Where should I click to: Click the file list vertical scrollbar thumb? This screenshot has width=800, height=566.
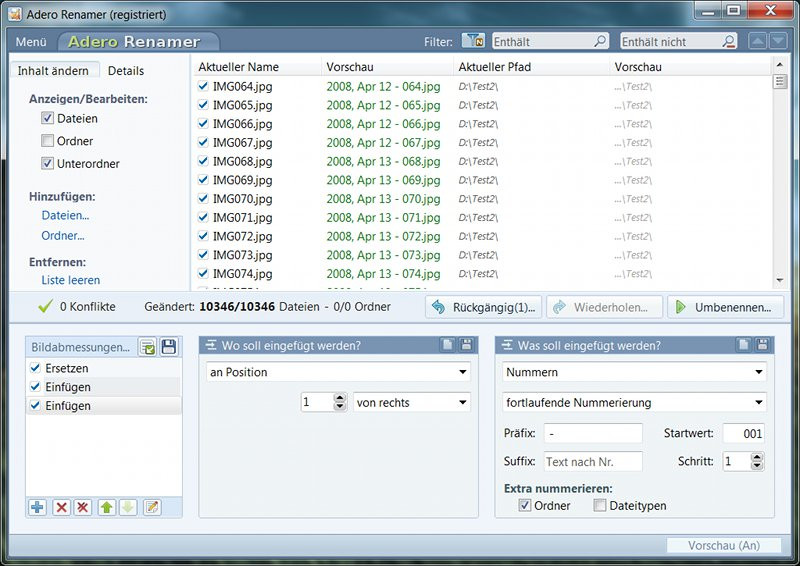pos(779,82)
